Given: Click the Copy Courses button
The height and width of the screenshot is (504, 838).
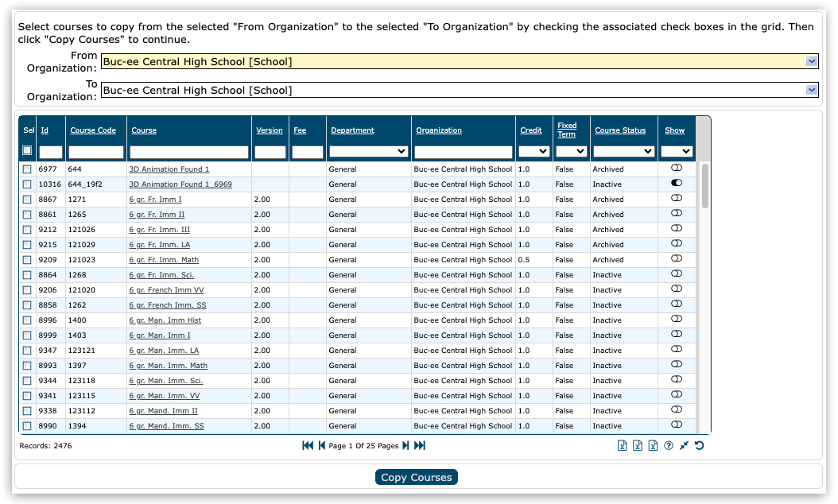Looking at the screenshot, I should [x=417, y=477].
